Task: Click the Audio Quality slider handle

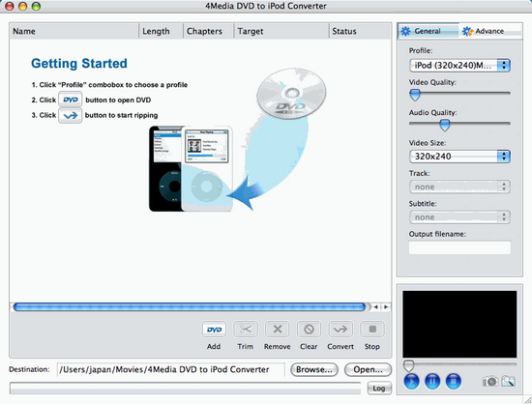Action: coord(445,125)
